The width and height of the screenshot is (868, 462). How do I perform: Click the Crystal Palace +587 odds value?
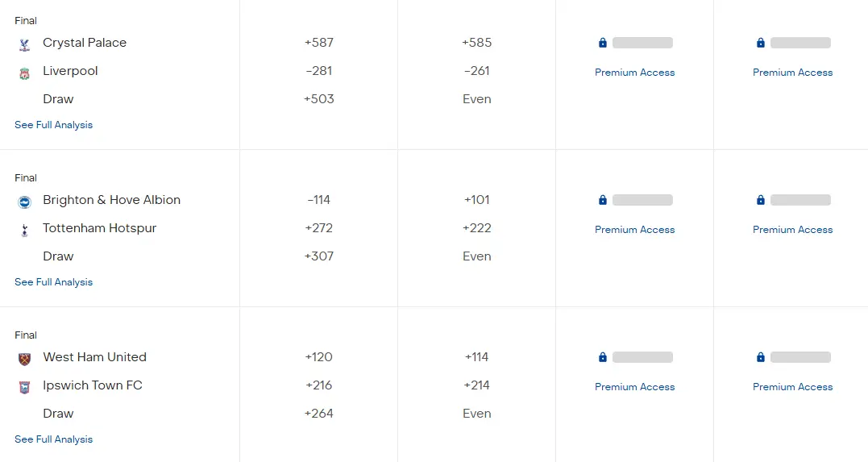(x=319, y=43)
